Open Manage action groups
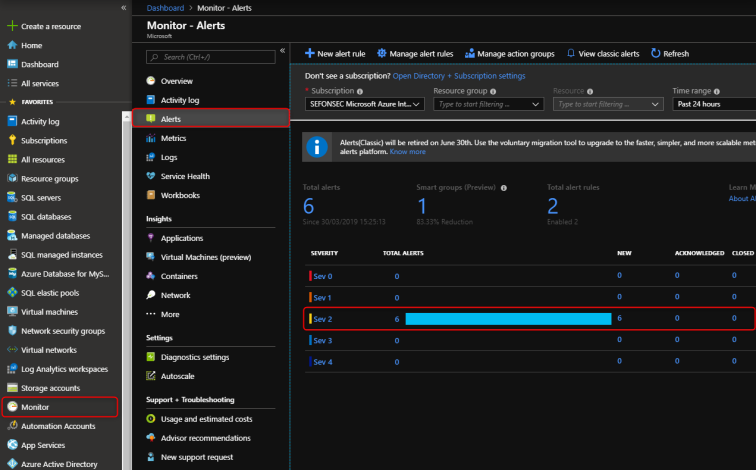The height and width of the screenshot is (470, 756). (x=510, y=54)
